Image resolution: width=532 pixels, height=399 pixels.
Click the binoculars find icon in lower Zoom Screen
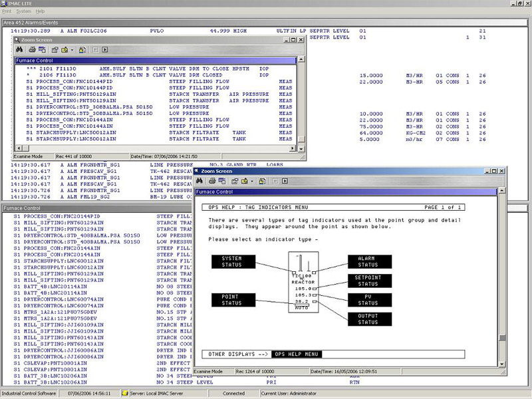tap(199, 181)
